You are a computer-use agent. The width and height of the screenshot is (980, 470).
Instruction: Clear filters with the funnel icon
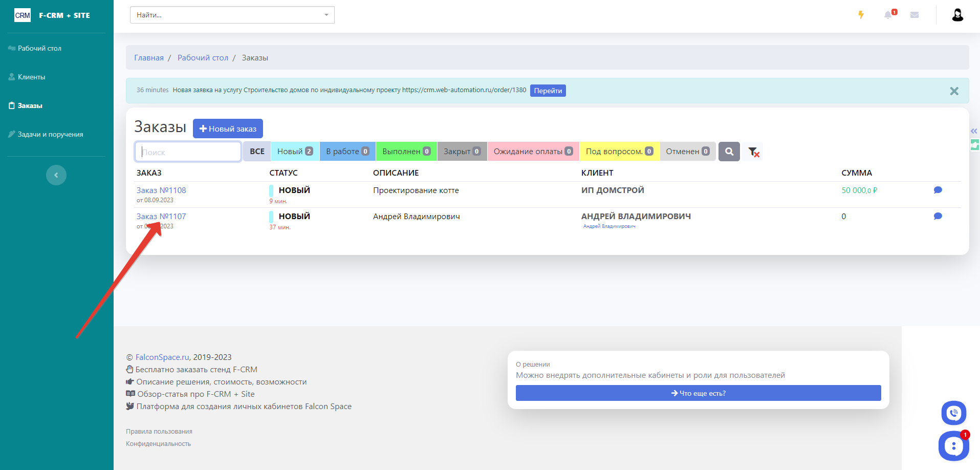tap(753, 152)
